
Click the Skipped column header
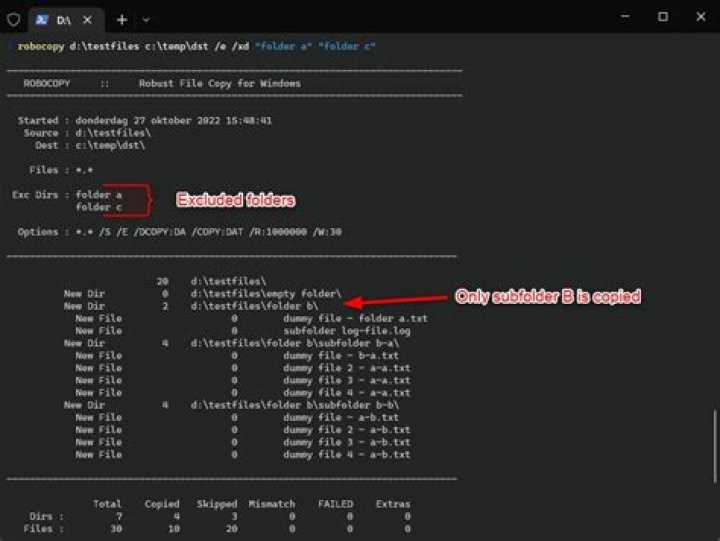tap(217, 504)
